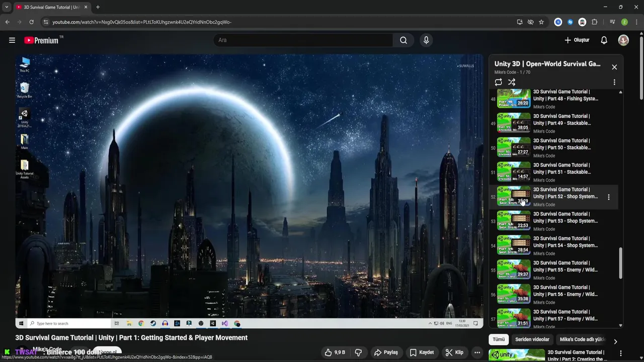Click the main video player
Image resolution: width=644 pixels, height=362 pixels.
pos(249,191)
